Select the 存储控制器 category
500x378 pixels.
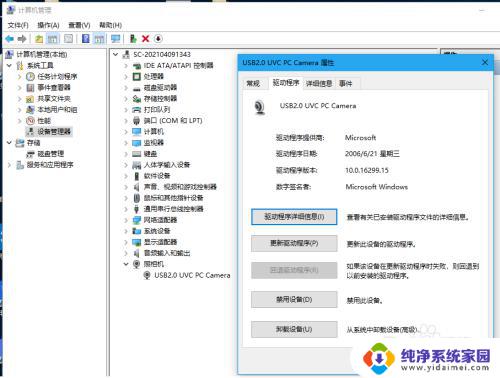tap(160, 99)
